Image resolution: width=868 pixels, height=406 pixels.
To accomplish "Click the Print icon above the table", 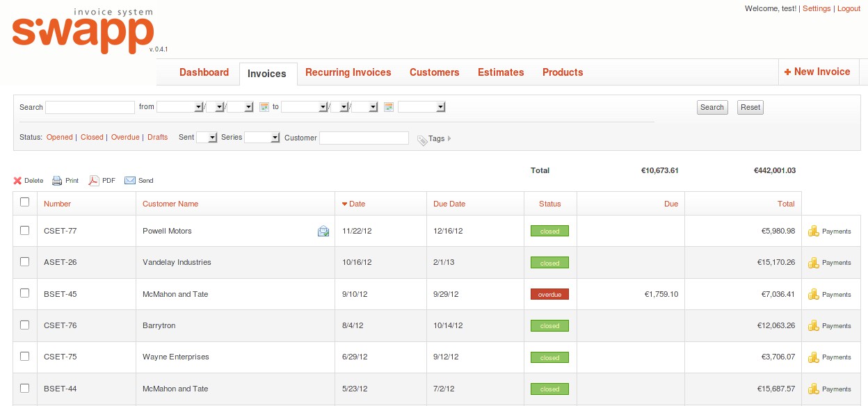I will [58, 181].
